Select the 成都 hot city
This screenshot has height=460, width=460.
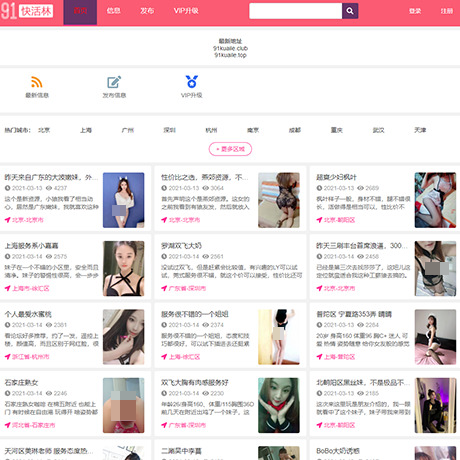click(x=295, y=130)
